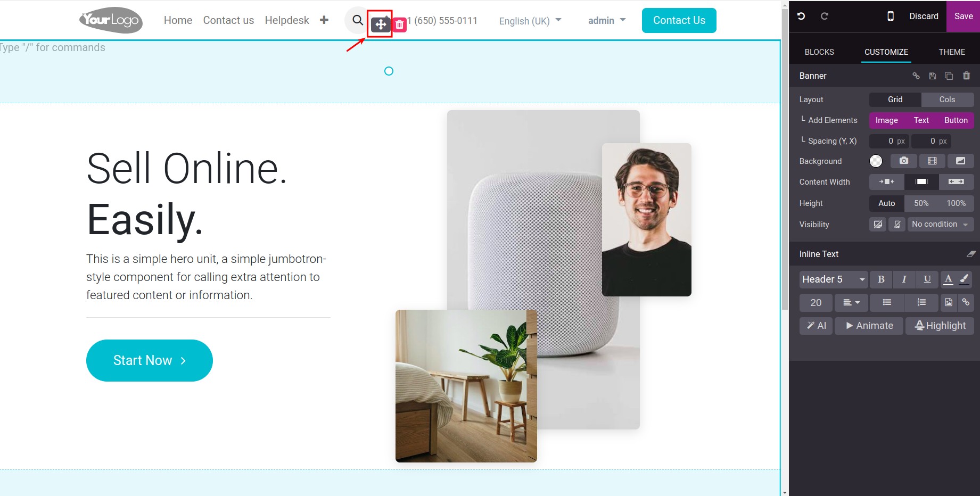Open the English (UK) language dropdown
Image resolution: width=980 pixels, height=496 pixels.
point(530,21)
